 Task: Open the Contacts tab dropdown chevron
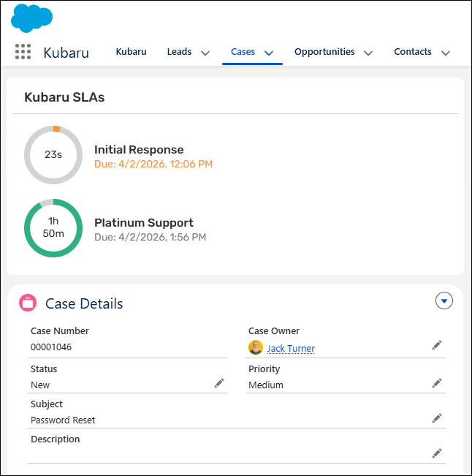pyautogui.click(x=446, y=53)
